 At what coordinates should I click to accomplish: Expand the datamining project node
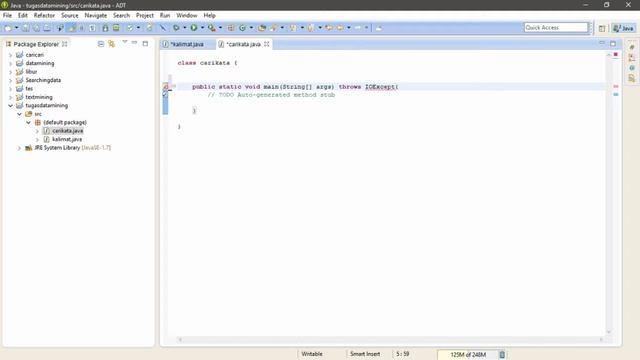(11, 63)
